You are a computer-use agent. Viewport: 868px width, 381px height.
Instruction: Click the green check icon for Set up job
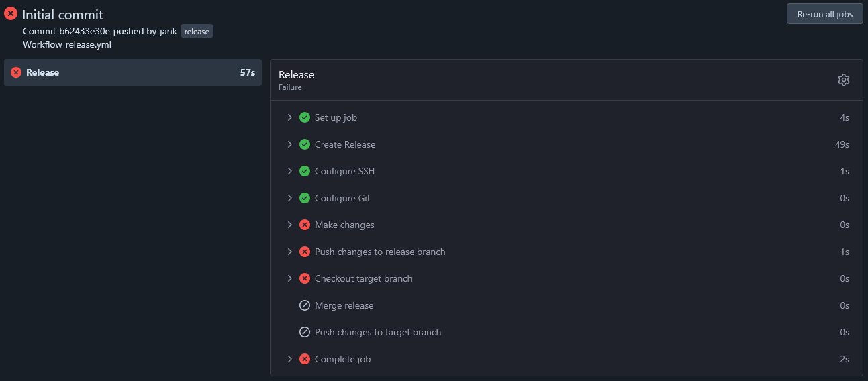[x=305, y=117]
